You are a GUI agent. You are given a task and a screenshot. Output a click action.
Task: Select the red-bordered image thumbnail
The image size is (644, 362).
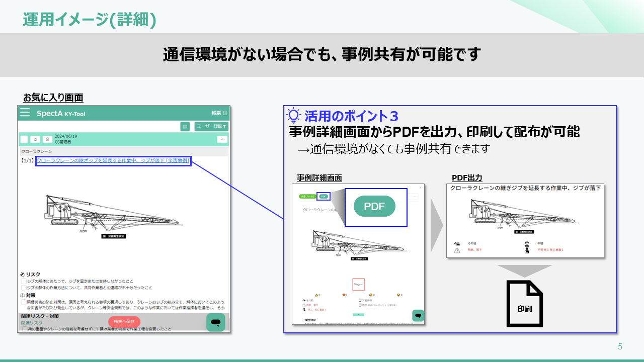pyautogui.click(x=358, y=285)
